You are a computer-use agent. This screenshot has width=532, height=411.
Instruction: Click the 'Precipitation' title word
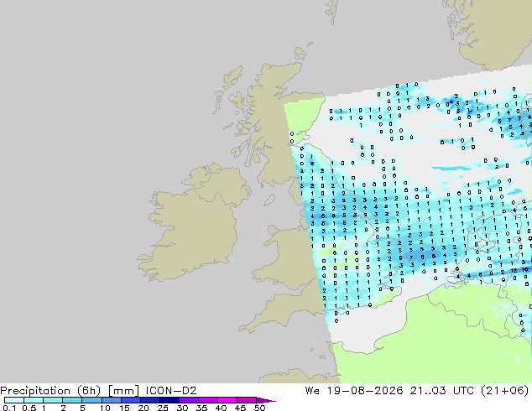[35, 391]
